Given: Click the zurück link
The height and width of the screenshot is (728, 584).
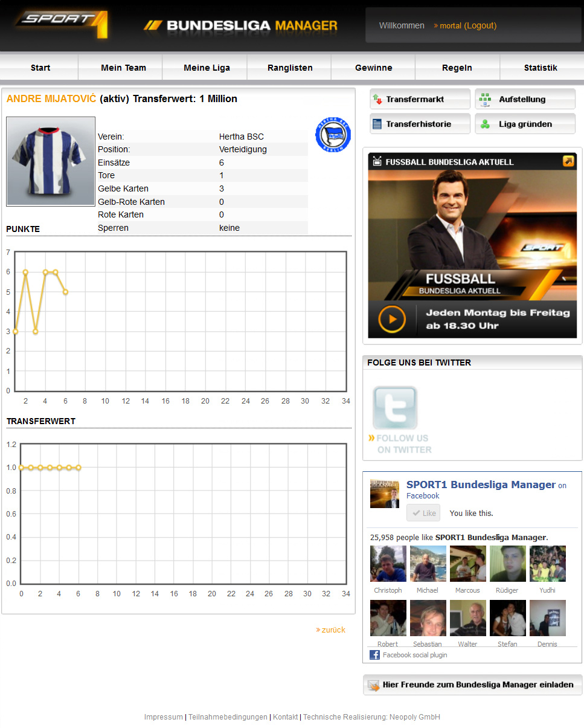Looking at the screenshot, I should click(333, 630).
